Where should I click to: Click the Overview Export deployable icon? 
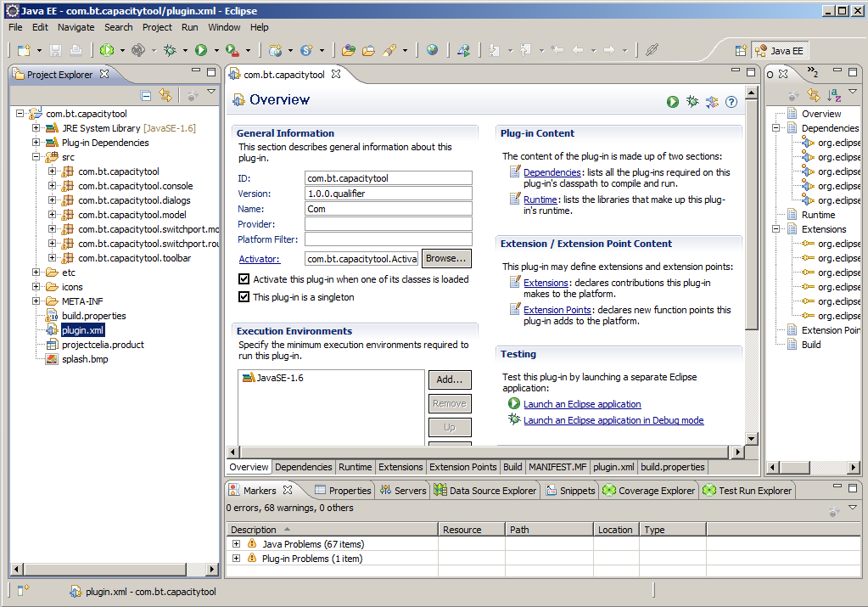pyautogui.click(x=712, y=102)
